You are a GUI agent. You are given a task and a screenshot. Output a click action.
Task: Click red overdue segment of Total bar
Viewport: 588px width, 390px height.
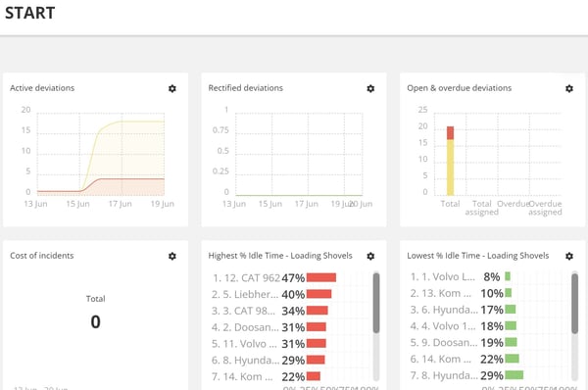(x=450, y=132)
